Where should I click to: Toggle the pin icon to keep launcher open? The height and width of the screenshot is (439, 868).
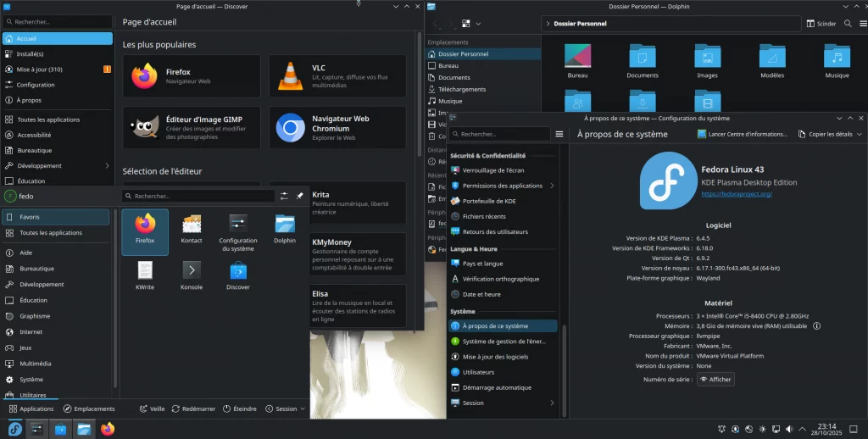pos(299,196)
